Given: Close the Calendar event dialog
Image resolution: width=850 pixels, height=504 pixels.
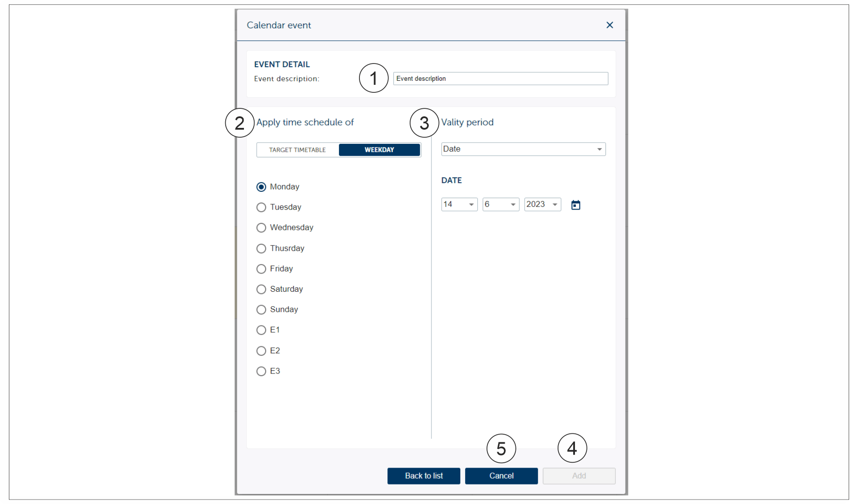Looking at the screenshot, I should pos(610,25).
